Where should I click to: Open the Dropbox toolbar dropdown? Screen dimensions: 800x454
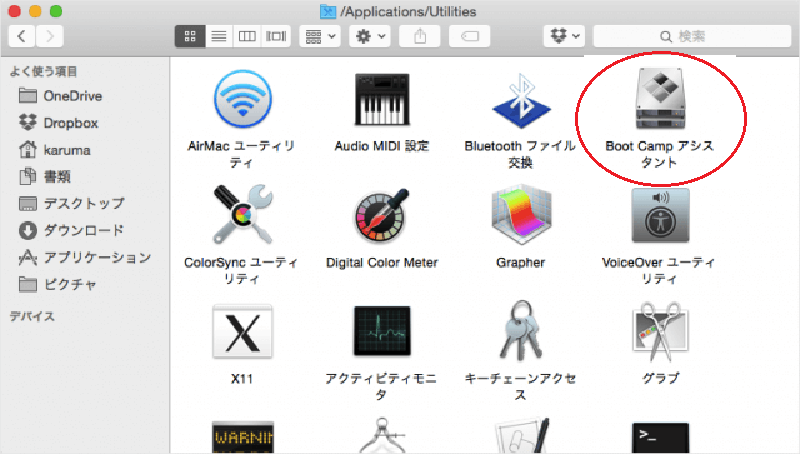click(564, 36)
